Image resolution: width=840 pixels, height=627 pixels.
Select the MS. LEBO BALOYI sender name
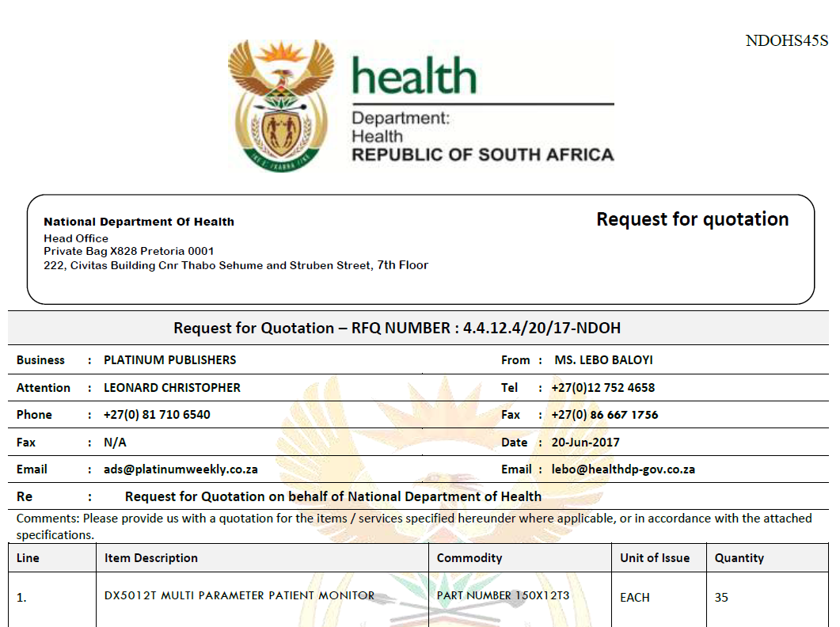tap(603, 360)
